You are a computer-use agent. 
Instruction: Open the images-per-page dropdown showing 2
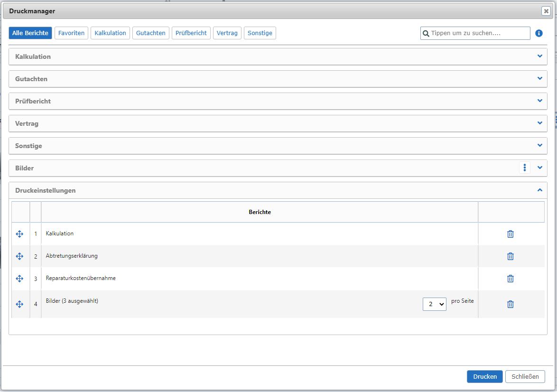click(x=434, y=304)
